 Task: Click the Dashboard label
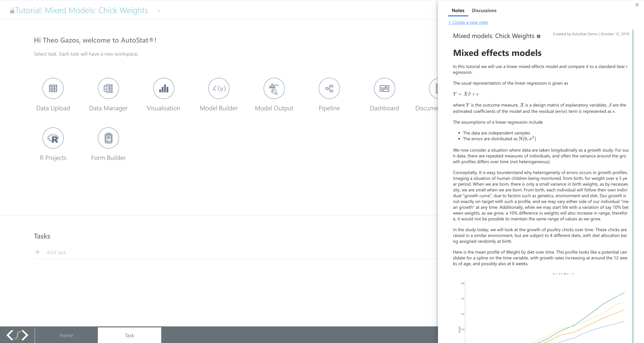[x=385, y=108]
